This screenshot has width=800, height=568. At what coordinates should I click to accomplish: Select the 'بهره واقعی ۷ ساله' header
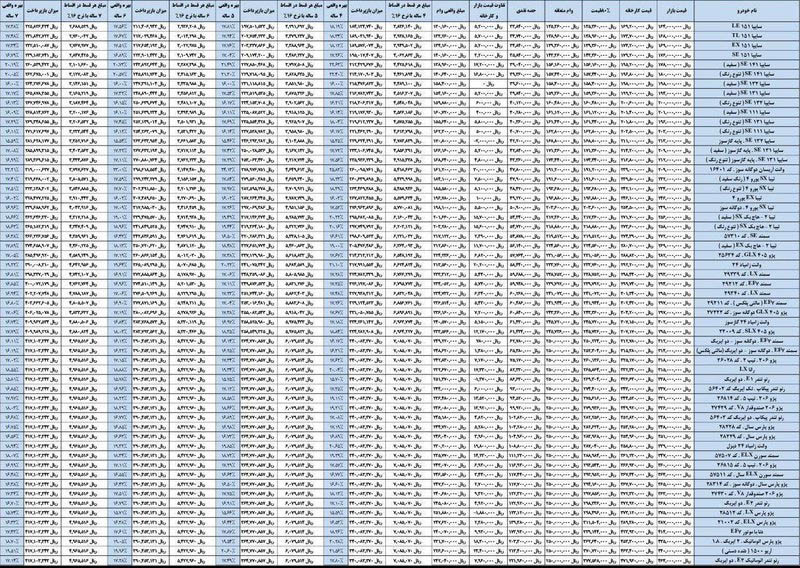12,11
